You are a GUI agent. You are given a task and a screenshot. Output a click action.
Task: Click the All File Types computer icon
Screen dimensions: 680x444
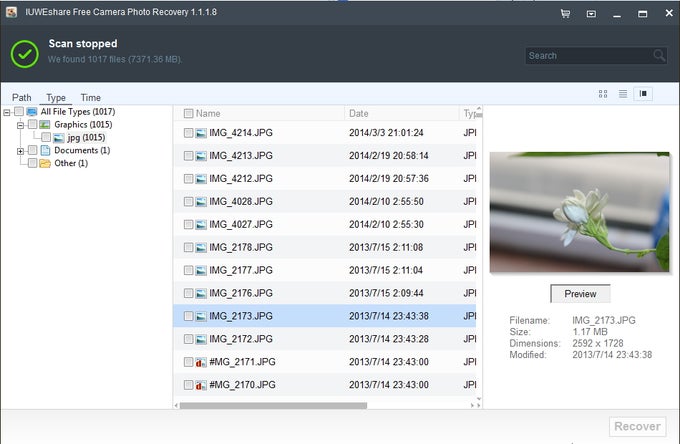(32, 112)
